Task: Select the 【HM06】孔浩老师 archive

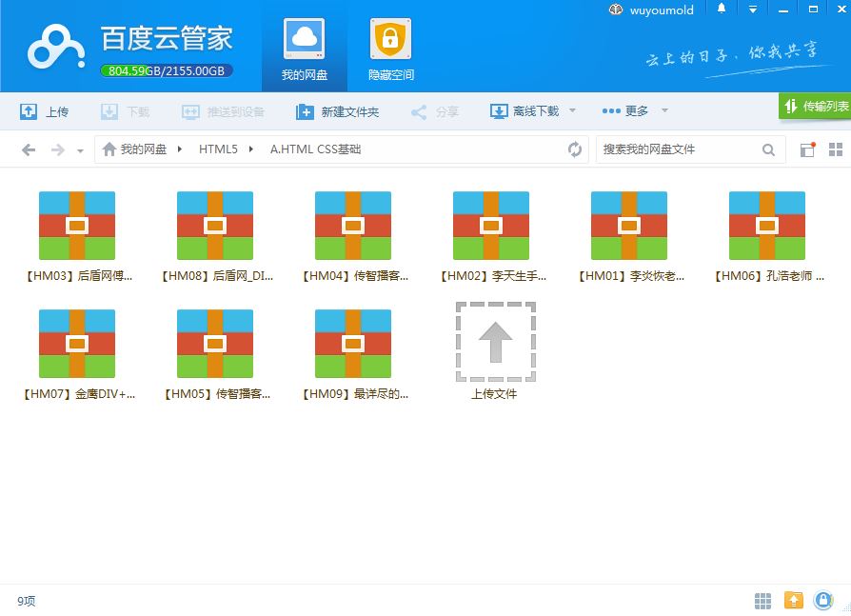Action: pyautogui.click(x=767, y=235)
